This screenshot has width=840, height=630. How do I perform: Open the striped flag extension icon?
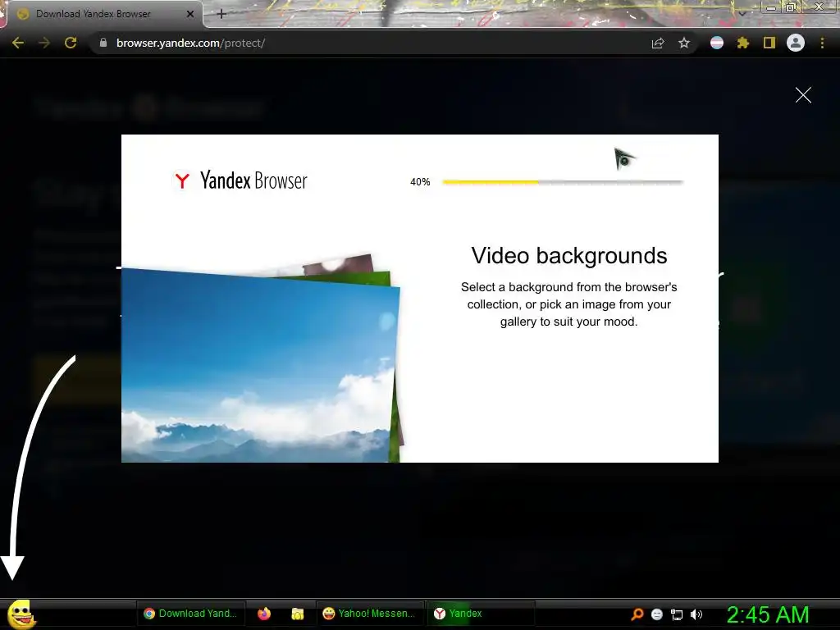(717, 43)
